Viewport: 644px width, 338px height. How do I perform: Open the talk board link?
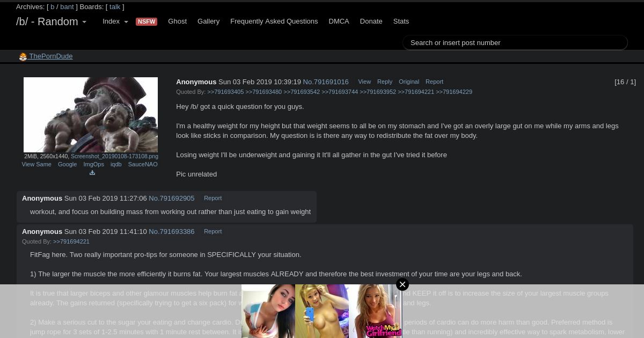click(x=115, y=7)
